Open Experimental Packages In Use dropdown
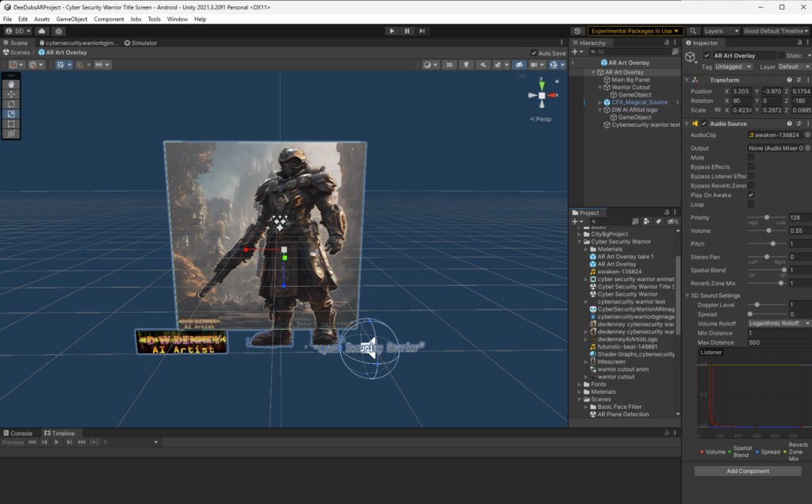This screenshot has height=504, width=812. 635,31
